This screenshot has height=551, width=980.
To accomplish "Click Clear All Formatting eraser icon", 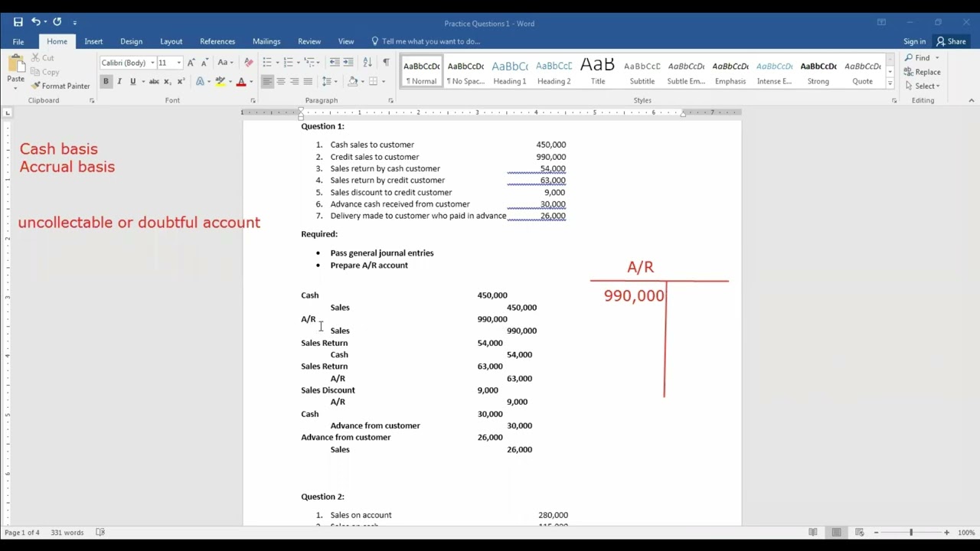I will (248, 63).
